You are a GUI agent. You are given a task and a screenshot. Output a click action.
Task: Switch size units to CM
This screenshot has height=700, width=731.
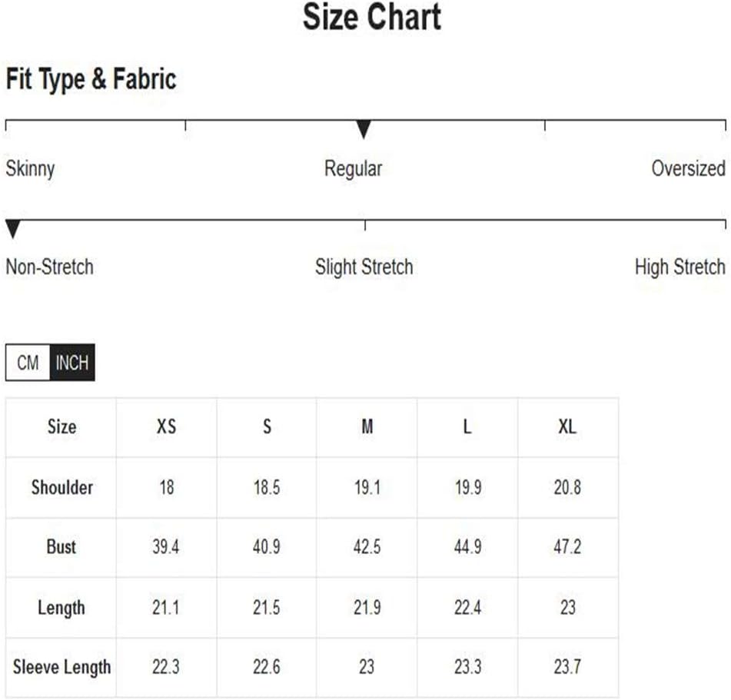tap(28, 363)
